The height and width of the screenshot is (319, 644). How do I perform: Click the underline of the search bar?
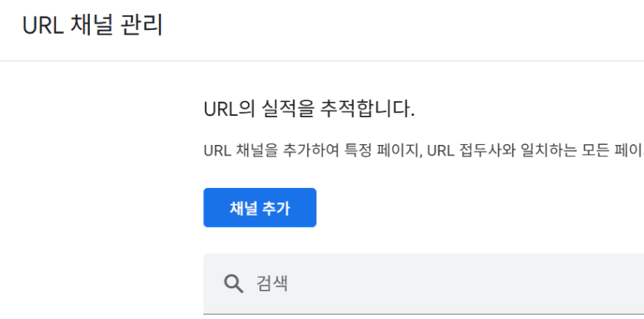click(x=424, y=314)
